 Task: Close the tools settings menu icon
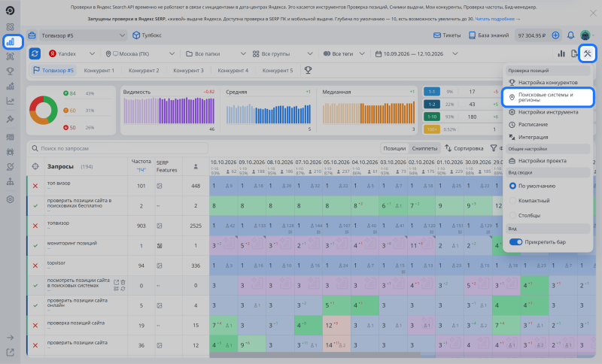point(588,53)
